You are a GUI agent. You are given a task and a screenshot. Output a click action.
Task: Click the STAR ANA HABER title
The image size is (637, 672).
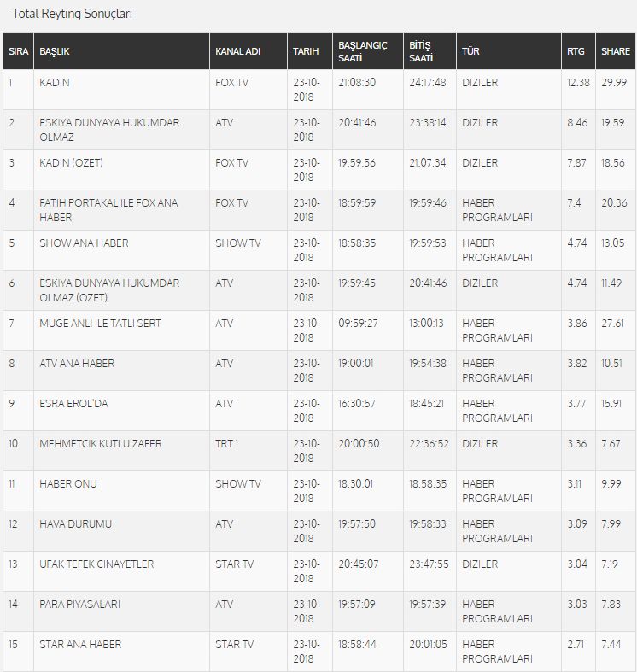80,644
